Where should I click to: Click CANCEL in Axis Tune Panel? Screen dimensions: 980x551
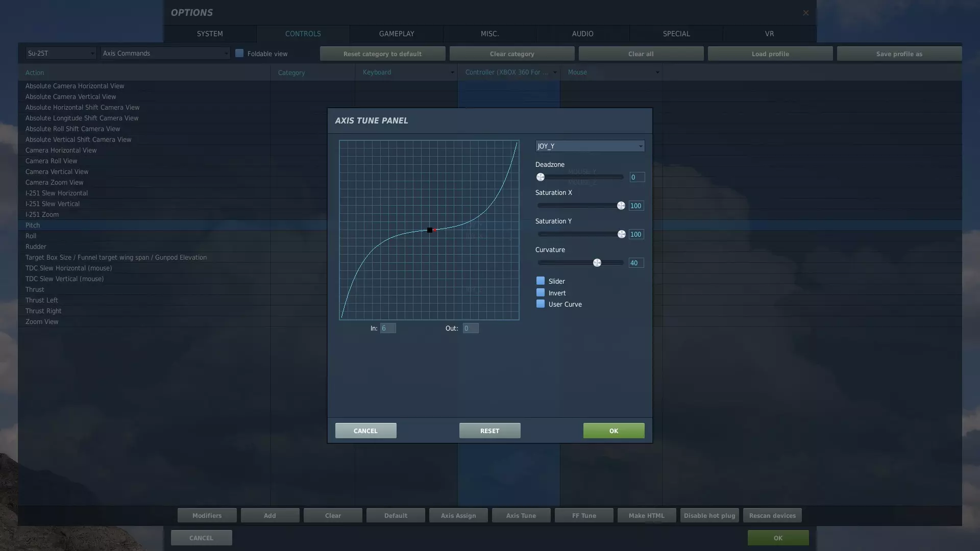click(365, 431)
